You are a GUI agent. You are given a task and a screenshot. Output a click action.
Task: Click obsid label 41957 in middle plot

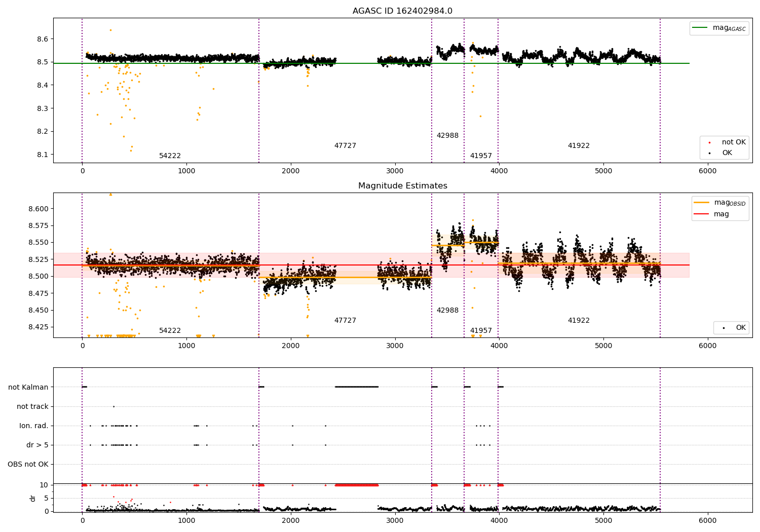(481, 331)
